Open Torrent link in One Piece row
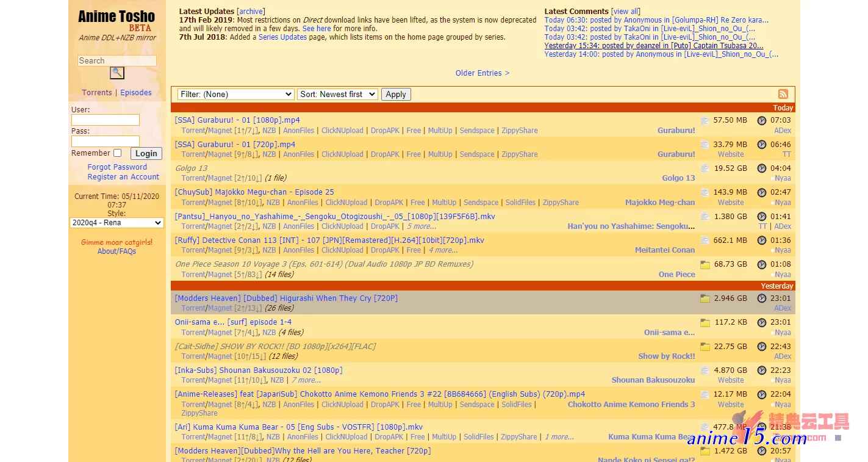The image size is (868, 462). tap(193, 275)
